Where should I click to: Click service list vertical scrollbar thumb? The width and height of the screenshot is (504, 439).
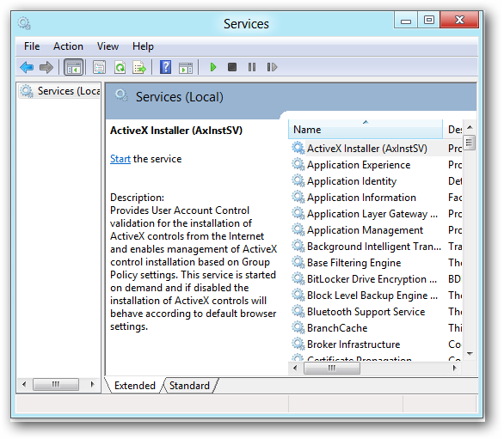[470, 143]
